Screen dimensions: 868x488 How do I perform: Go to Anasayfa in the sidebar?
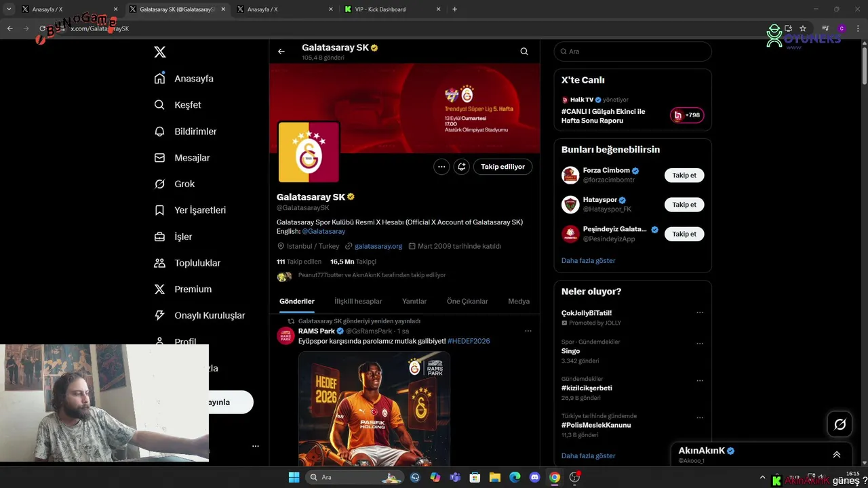point(184,79)
